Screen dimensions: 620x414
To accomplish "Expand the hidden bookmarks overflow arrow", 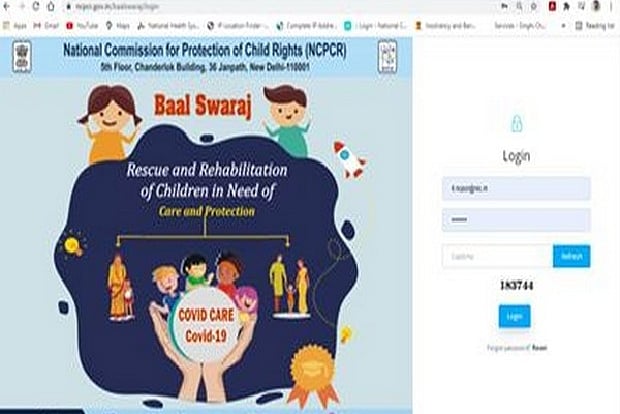I will pyautogui.click(x=563, y=26).
